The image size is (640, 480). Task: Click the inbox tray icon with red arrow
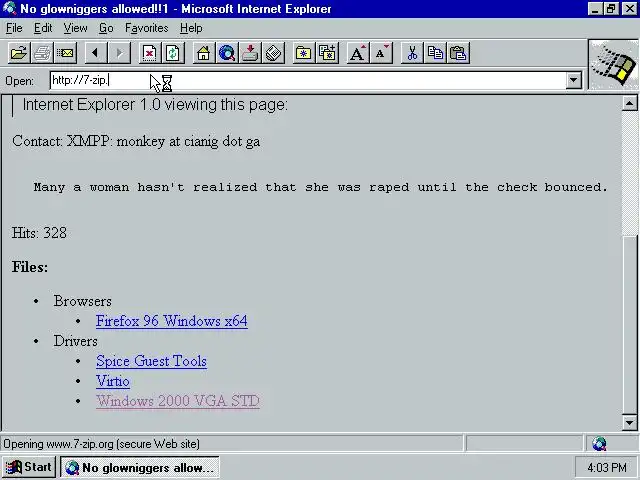coord(250,53)
